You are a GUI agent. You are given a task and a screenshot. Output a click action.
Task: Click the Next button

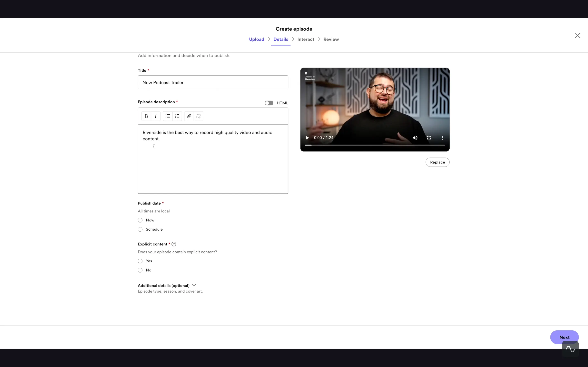[x=564, y=337]
